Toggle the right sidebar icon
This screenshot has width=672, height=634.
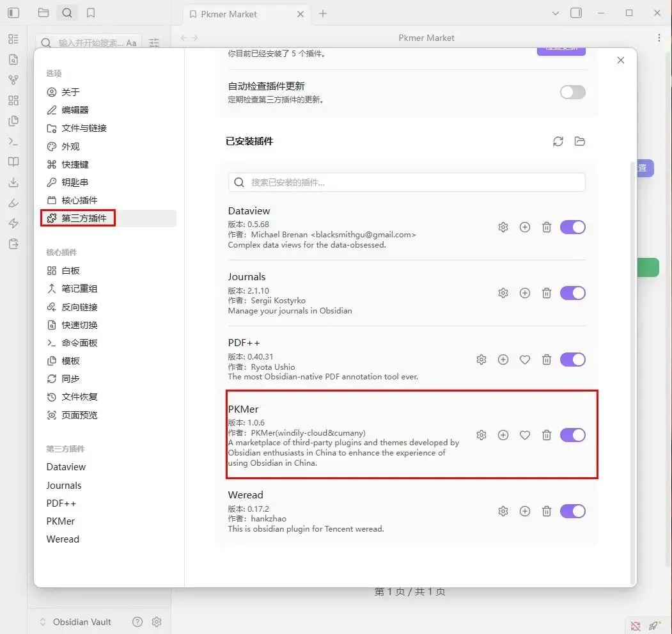(576, 13)
